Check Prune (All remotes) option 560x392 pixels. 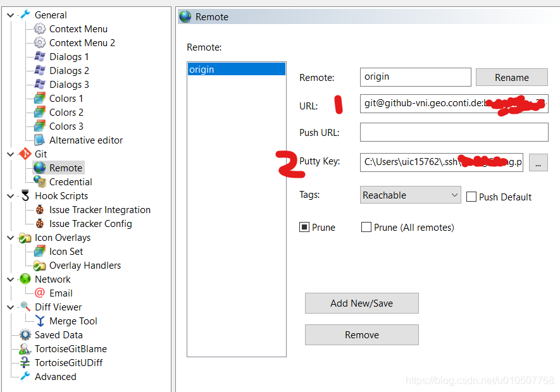366,227
